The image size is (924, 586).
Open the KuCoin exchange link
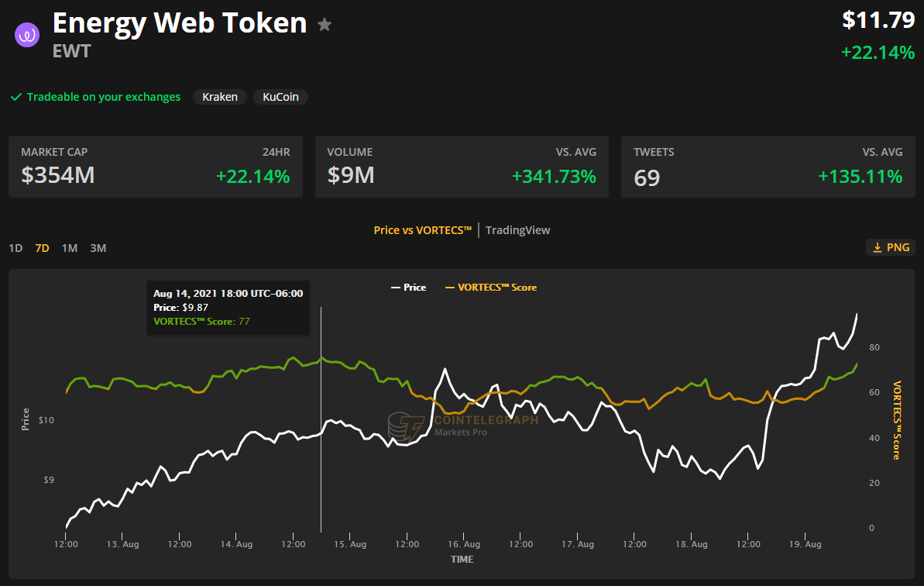280,97
